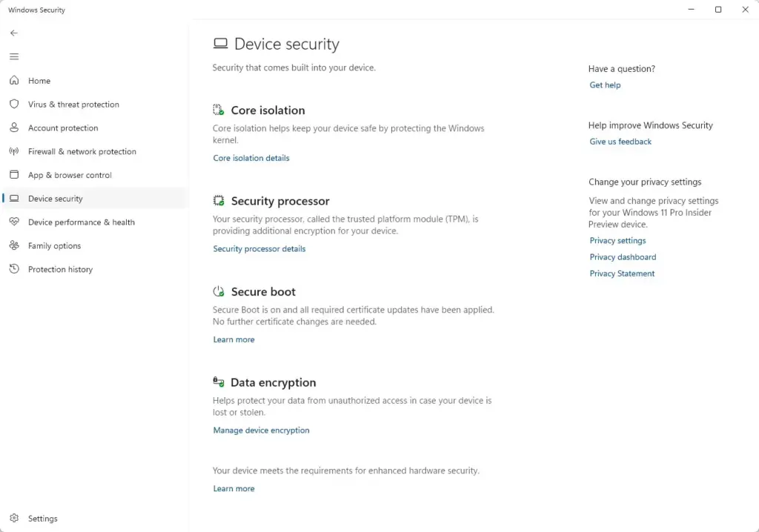The width and height of the screenshot is (759, 532).
Task: Click the Get help link
Action: [x=605, y=85]
